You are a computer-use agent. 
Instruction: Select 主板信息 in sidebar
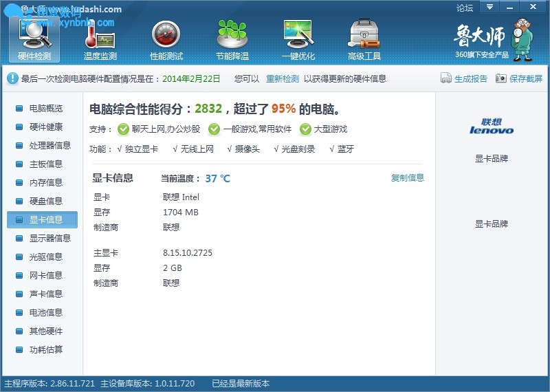point(42,164)
